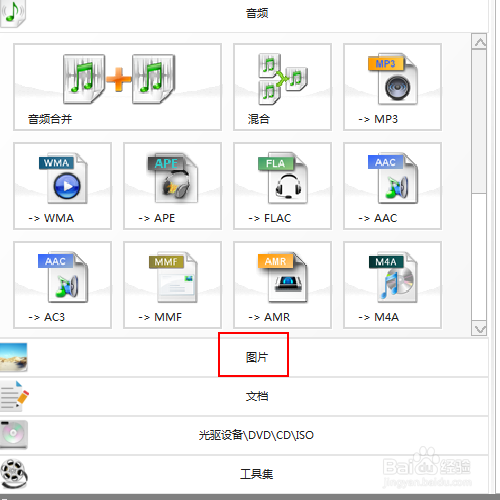Viewport: 500px width, 500px height.
Task: Click the scrollbar up arrow
Action: click(x=480, y=42)
